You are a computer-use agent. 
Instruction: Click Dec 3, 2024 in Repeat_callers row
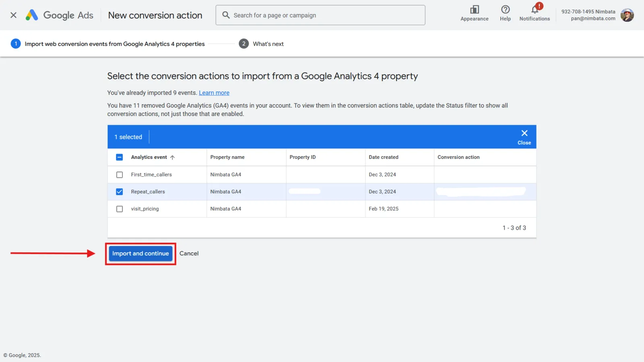click(382, 192)
